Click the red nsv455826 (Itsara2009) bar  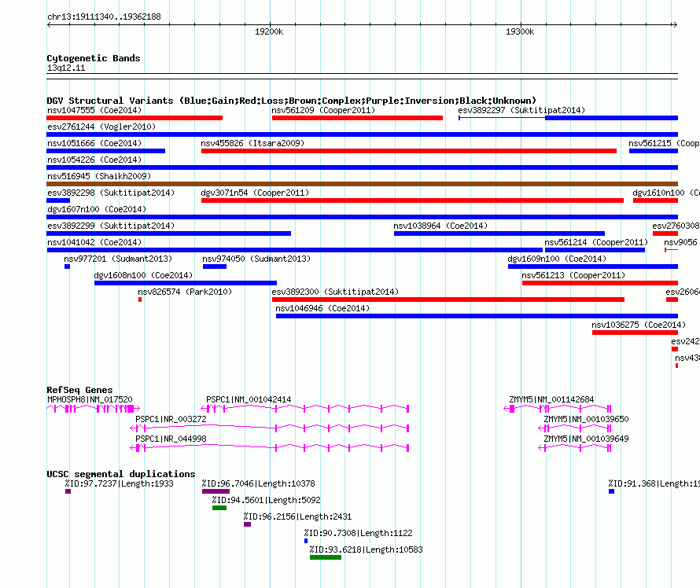click(x=409, y=151)
